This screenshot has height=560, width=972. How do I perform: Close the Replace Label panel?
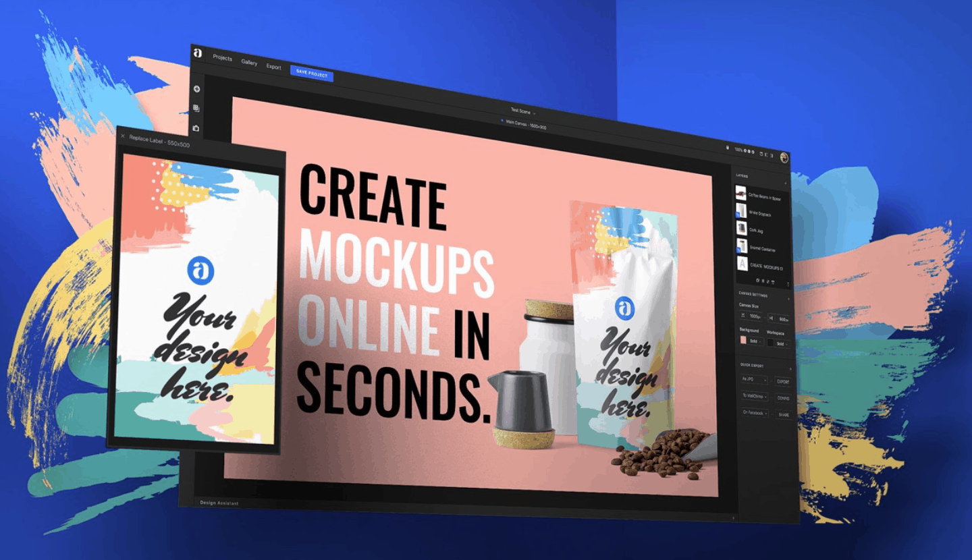122,136
